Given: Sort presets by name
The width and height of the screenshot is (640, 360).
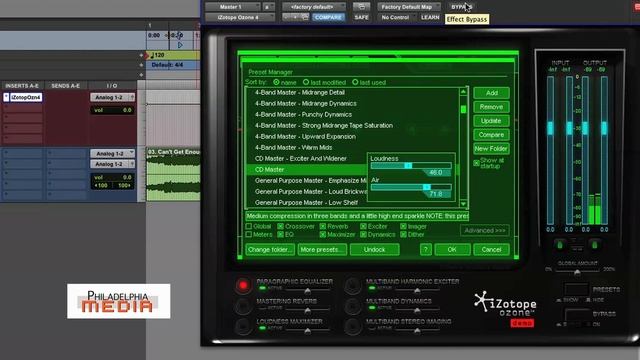Looking at the screenshot, I should click(276, 82).
